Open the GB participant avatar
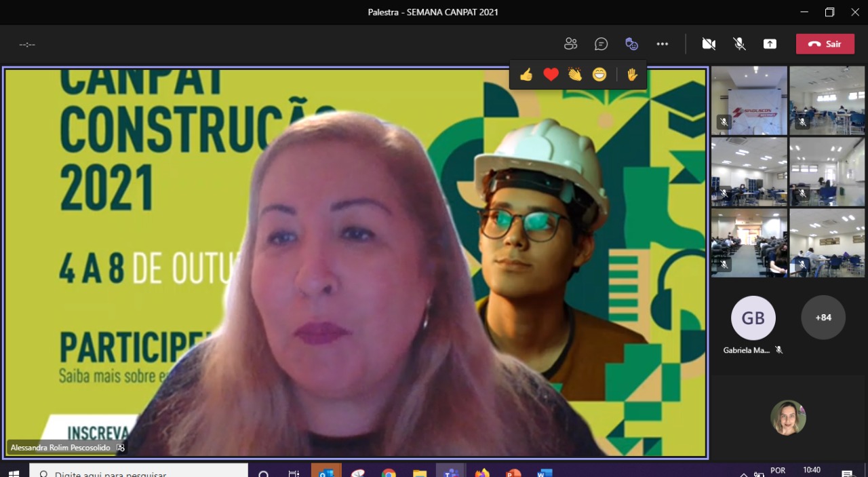868x477 pixels. [x=753, y=318]
